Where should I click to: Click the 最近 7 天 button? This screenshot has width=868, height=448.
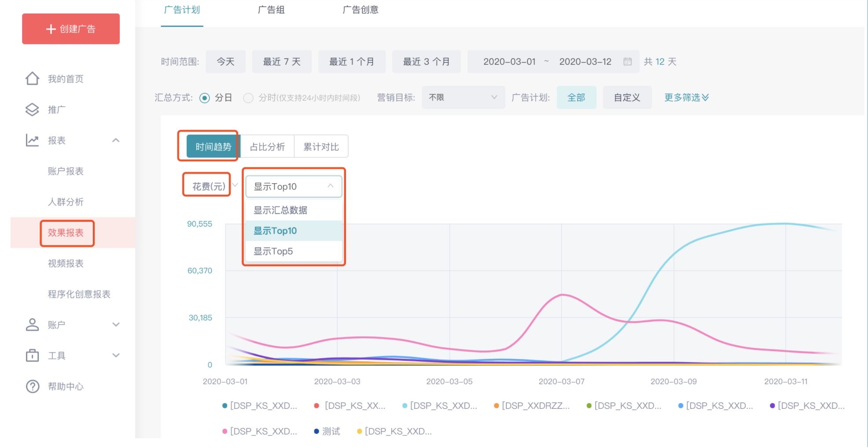tap(282, 62)
